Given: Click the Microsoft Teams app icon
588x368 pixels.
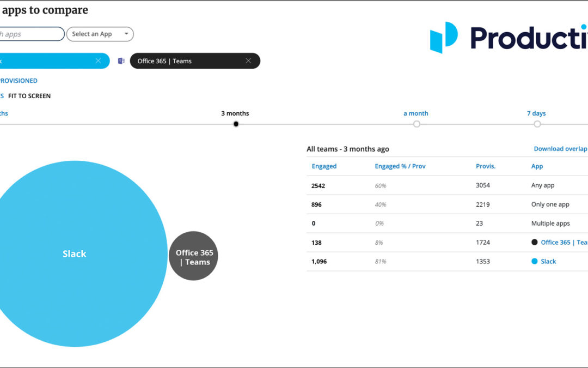Looking at the screenshot, I should [x=121, y=61].
